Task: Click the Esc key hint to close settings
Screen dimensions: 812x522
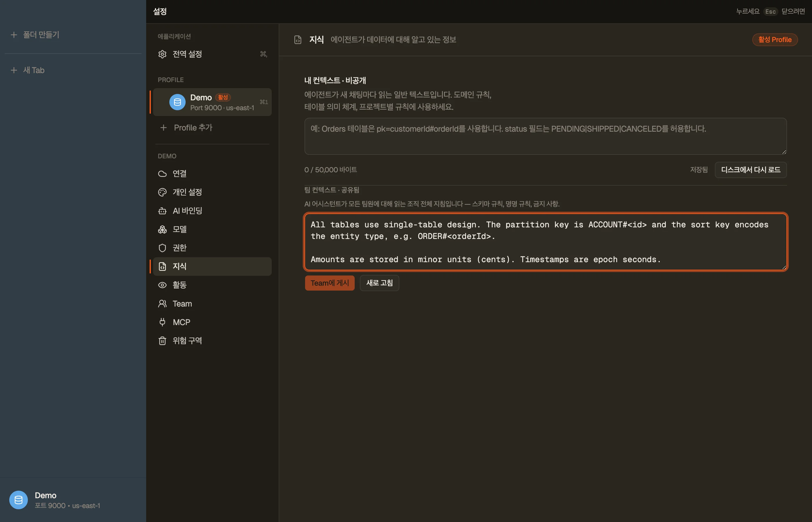Action: click(770, 12)
